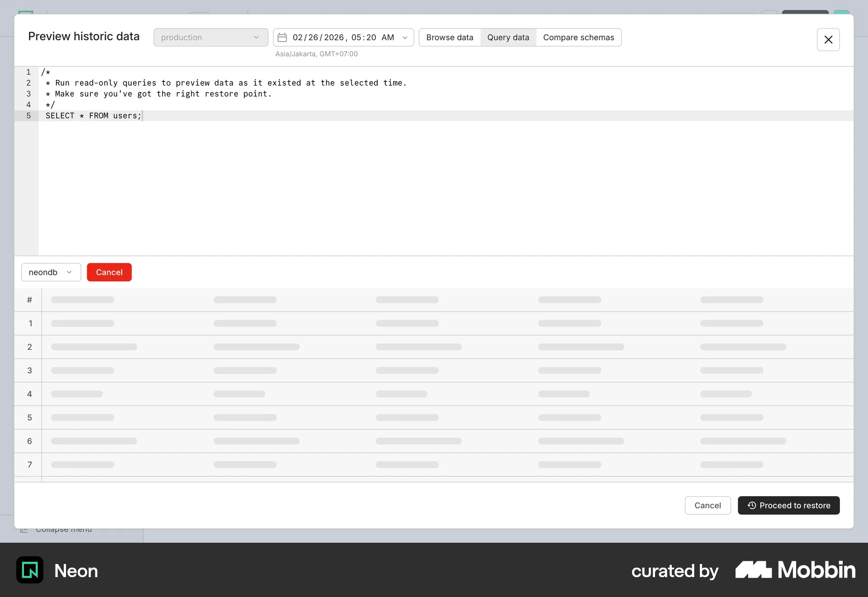Click Proceed to restore button
Image resolution: width=868 pixels, height=597 pixels.
tap(788, 506)
